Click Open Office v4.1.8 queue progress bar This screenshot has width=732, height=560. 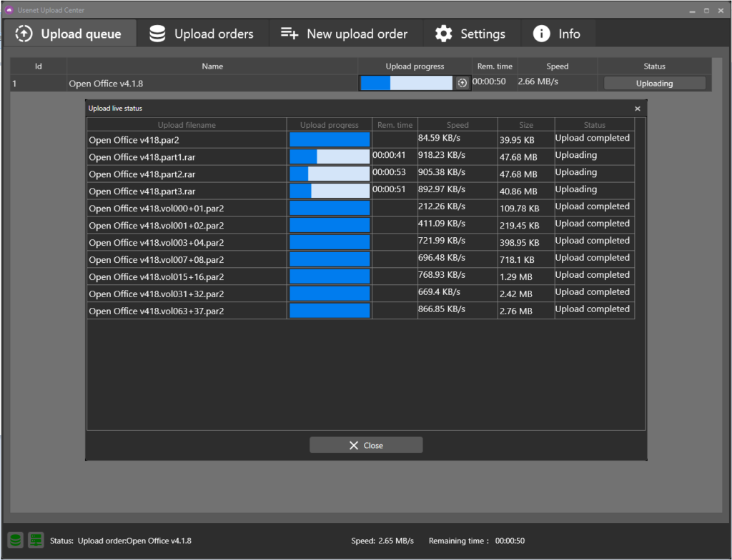click(x=407, y=83)
